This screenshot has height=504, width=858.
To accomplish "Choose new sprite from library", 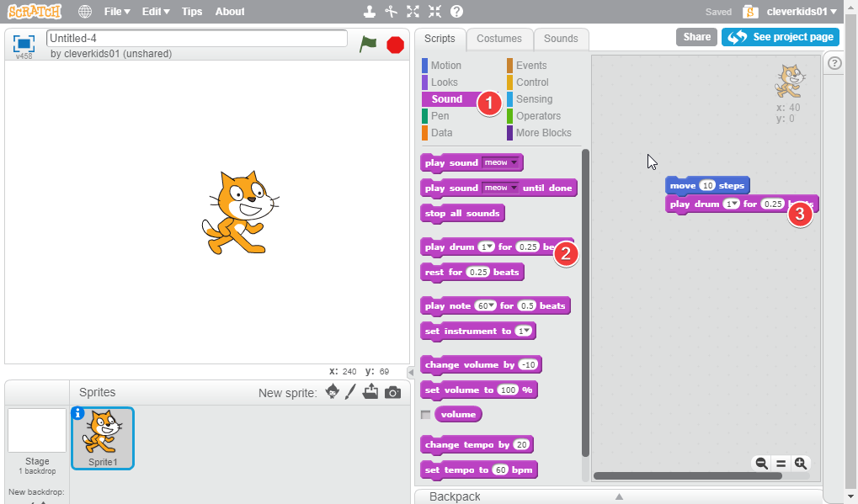I will point(332,391).
